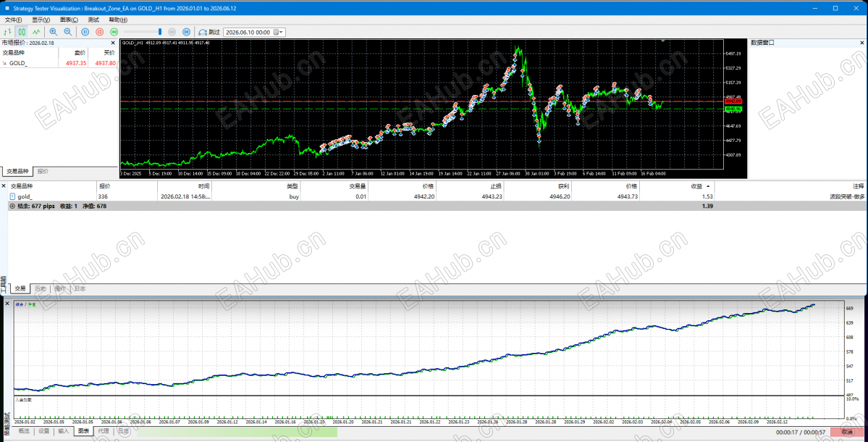The width and height of the screenshot is (868, 442).
Task: Switch to the 设置 tester tab
Action: click(43, 431)
